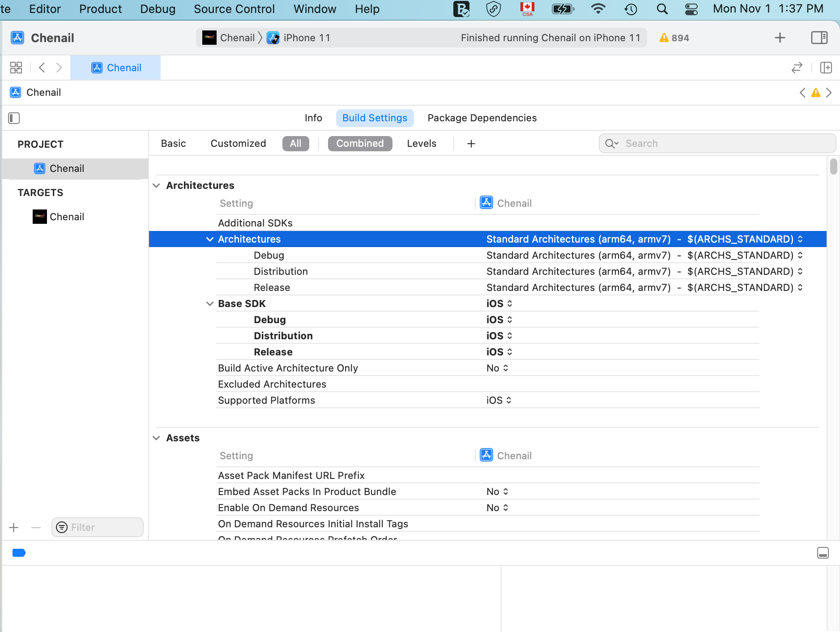Click the battery status icon
This screenshot has height=632, width=840.
(563, 9)
